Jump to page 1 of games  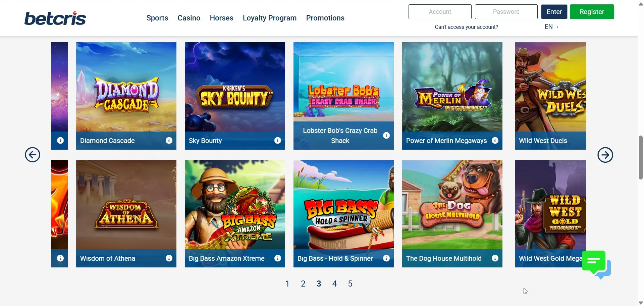287,284
